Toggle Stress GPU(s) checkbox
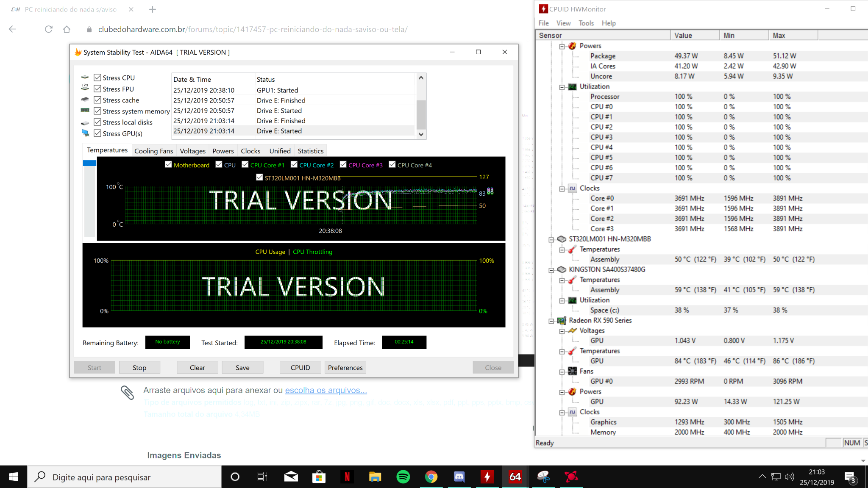Image resolution: width=868 pixels, height=488 pixels. (97, 133)
